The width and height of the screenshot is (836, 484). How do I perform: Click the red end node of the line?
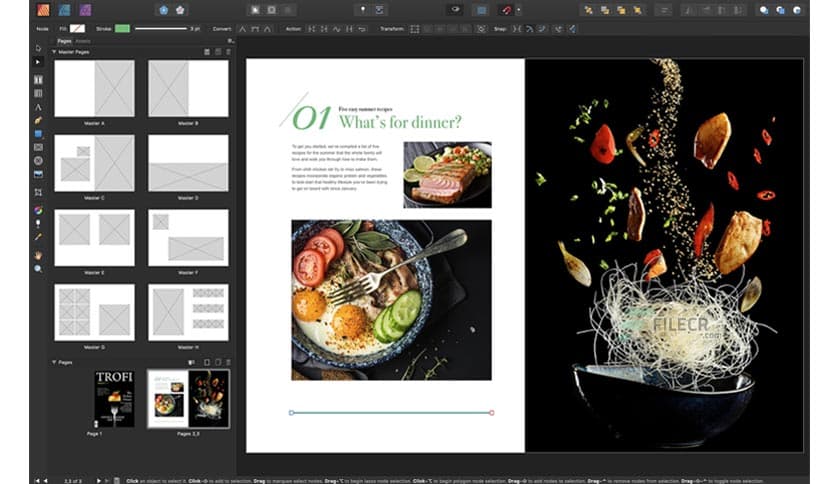tap(492, 413)
